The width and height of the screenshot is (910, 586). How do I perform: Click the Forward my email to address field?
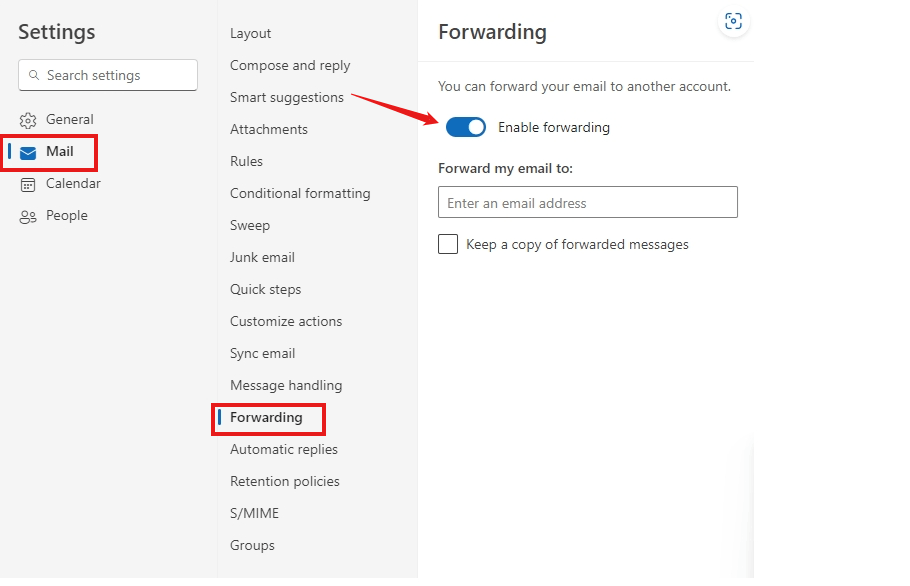(587, 202)
